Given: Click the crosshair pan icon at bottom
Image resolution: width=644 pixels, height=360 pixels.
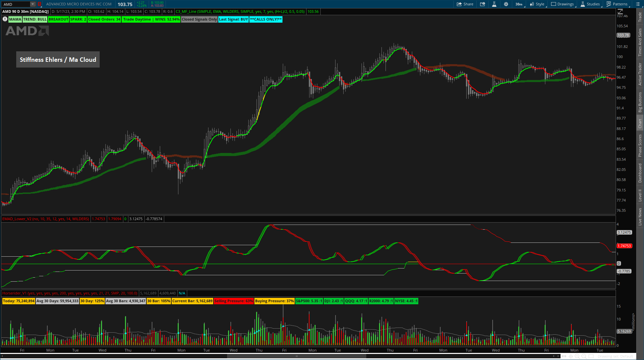Looking at the screenshot, I should click(x=571, y=356).
